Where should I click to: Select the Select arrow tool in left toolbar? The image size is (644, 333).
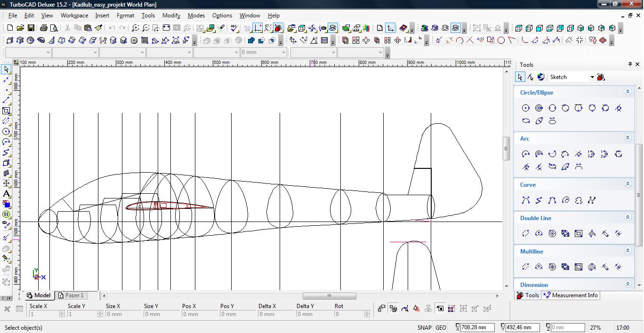pos(6,69)
